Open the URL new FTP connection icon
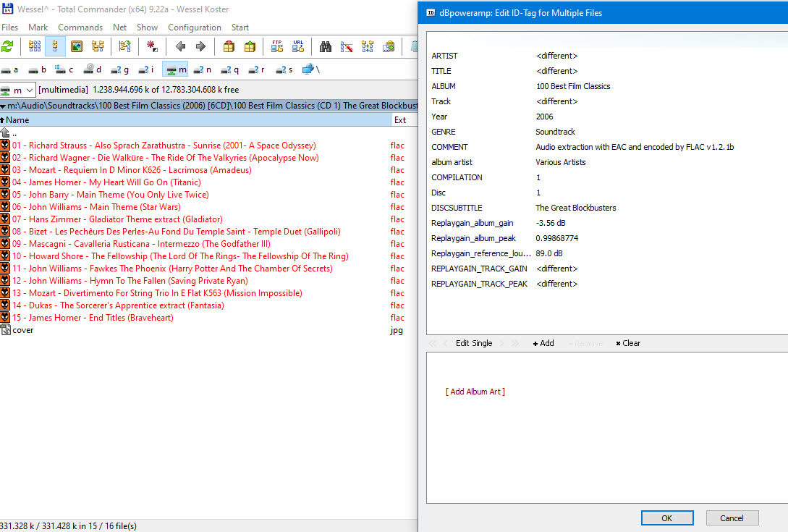Viewport: 788px width, 532px height. [298, 47]
